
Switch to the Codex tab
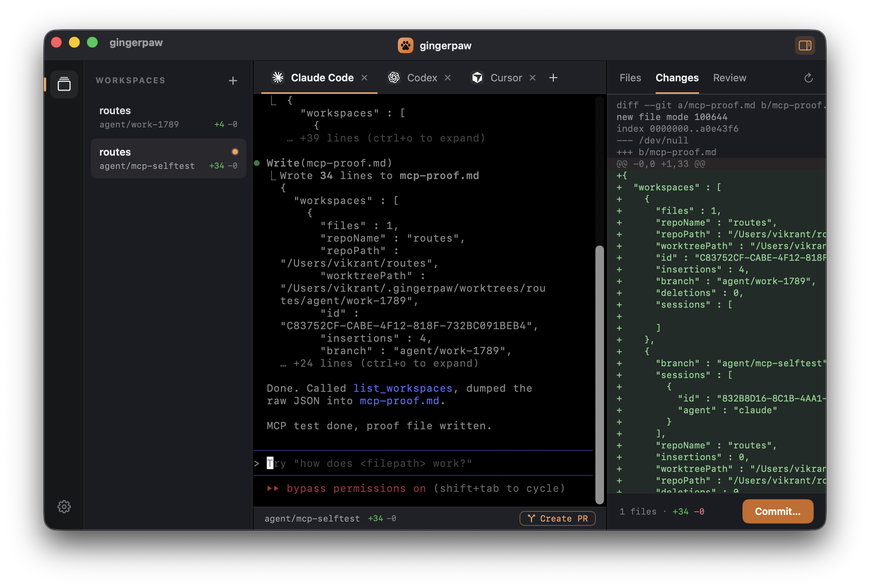click(419, 78)
